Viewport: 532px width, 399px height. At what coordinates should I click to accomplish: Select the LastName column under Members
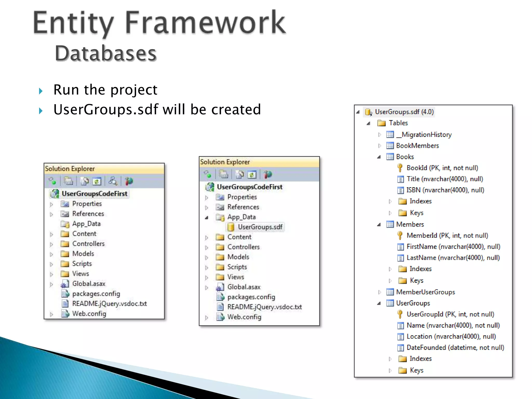453,258
